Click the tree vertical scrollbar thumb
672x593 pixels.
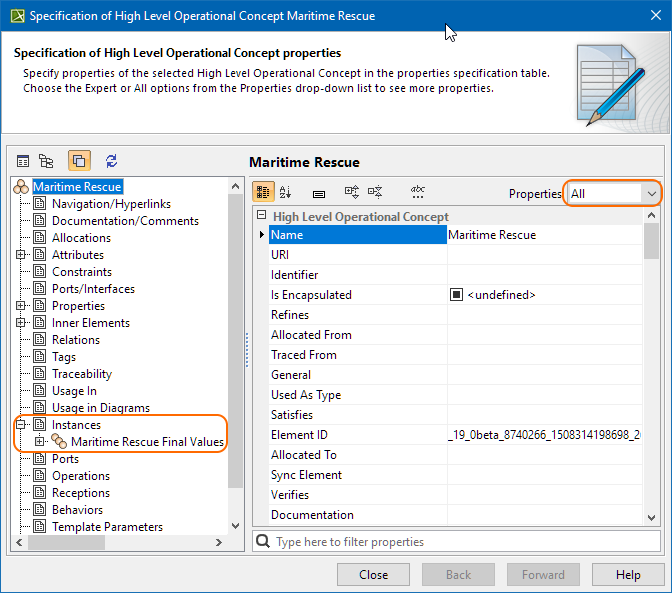235,341
